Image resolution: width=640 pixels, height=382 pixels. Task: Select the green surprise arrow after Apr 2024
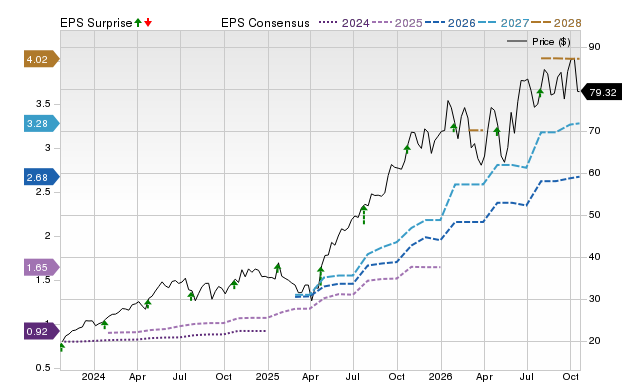[148, 304]
